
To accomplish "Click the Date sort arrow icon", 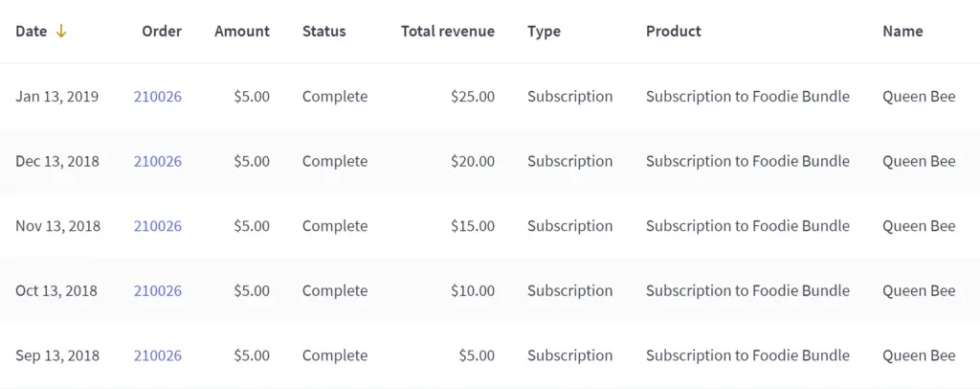I will [x=61, y=32].
